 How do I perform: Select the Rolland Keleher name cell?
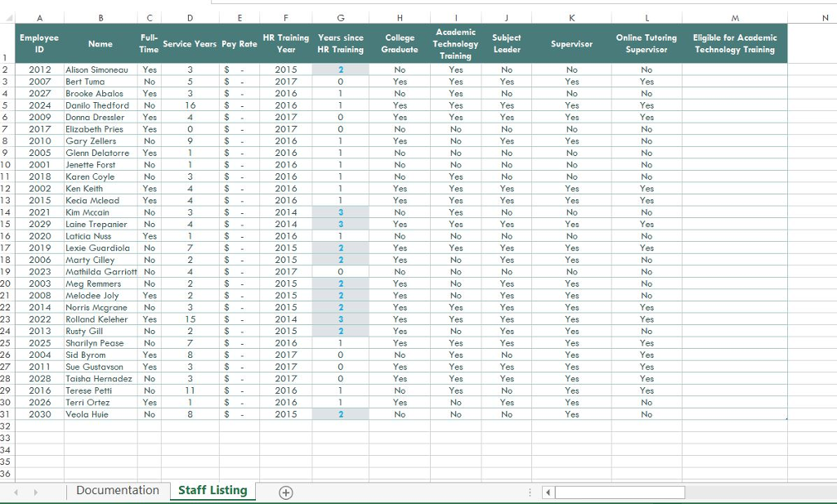101,319
